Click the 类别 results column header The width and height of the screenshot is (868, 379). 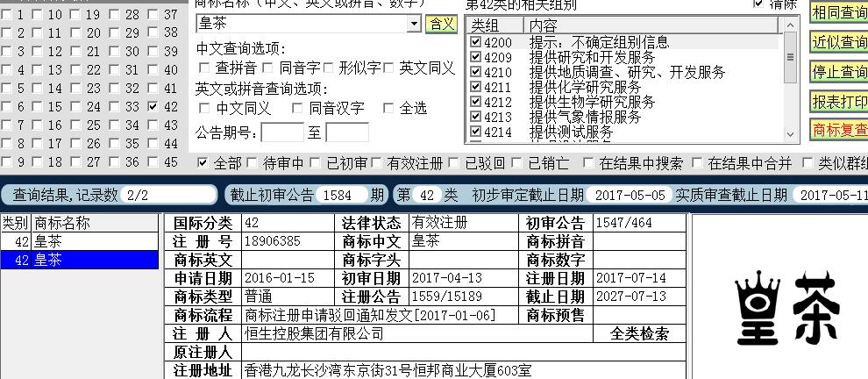pos(16,224)
